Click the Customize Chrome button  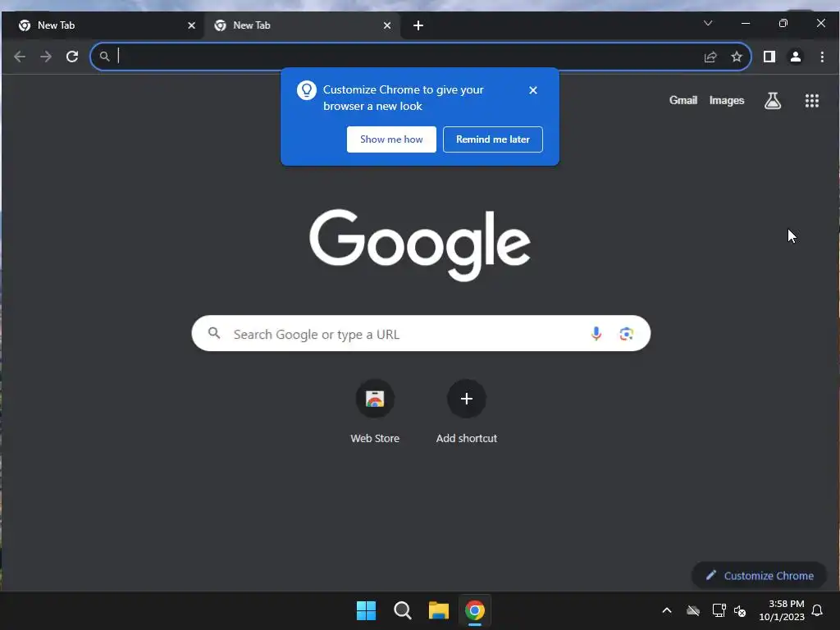point(759,575)
